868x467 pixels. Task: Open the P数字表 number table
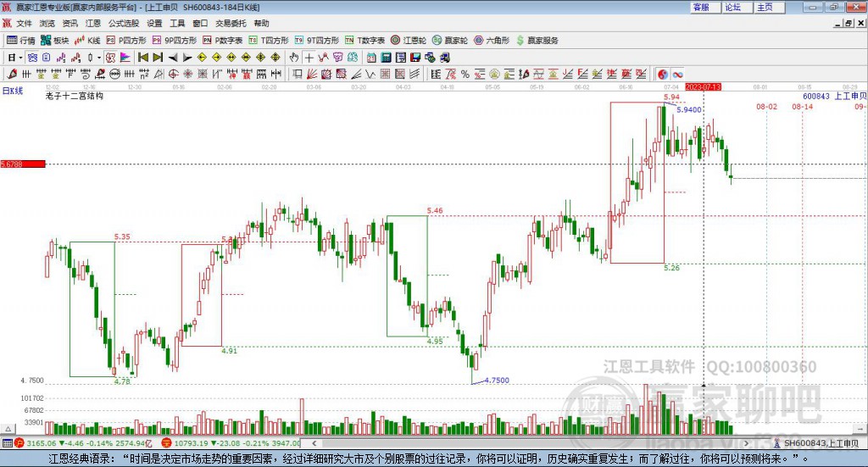pos(223,40)
